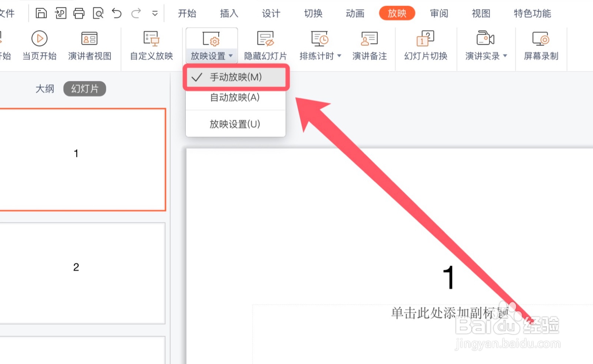This screenshot has width=593, height=364.
Task: Open the 排练计时 dropdown arrow
Action: point(339,56)
